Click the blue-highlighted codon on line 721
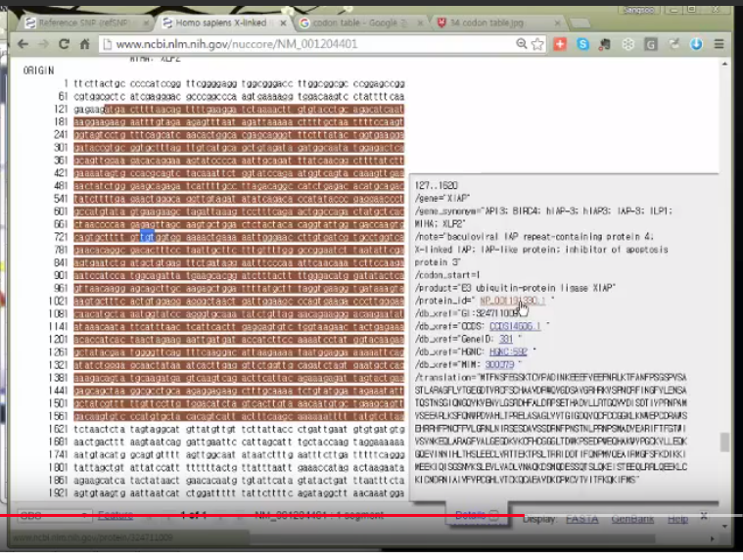Viewport: 743px width, 560px height. [x=148, y=236]
